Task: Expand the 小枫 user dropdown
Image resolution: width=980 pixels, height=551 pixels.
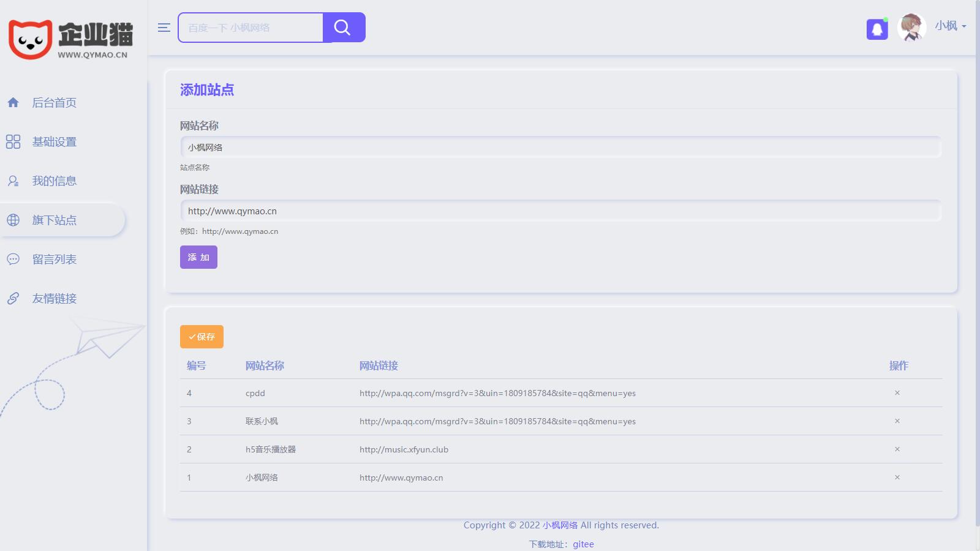Action: (950, 26)
